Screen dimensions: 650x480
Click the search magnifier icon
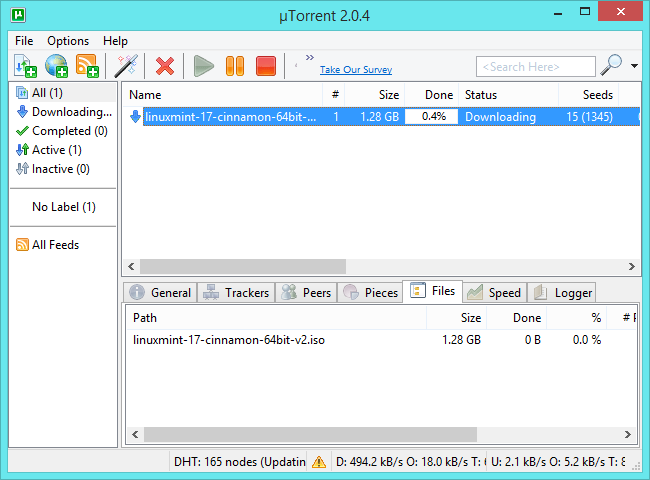[x=610, y=66]
